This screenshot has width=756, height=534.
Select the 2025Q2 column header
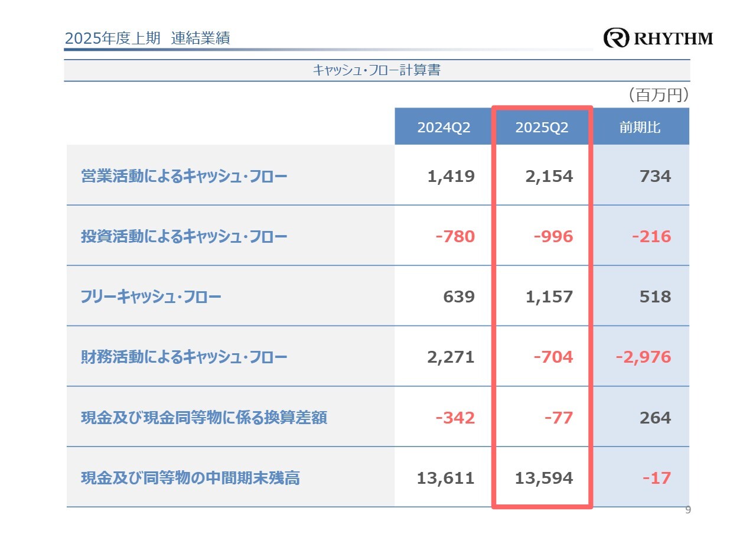pyautogui.click(x=542, y=128)
